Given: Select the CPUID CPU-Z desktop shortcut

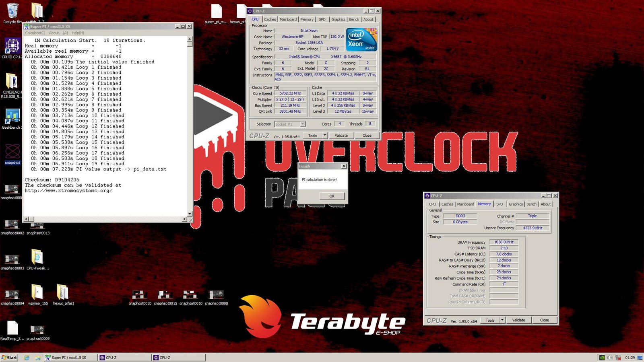Looking at the screenshot, I should [x=12, y=46].
